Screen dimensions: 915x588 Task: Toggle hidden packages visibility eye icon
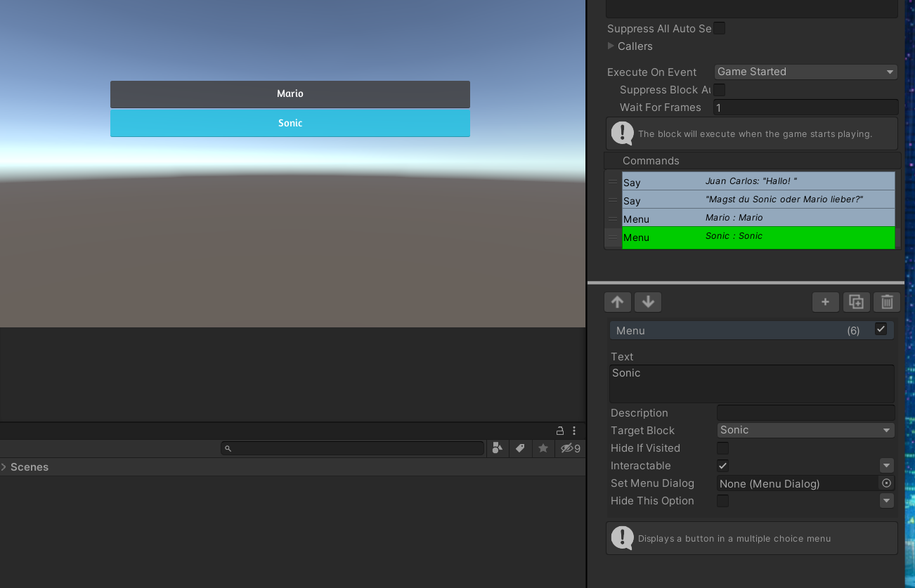click(x=570, y=448)
